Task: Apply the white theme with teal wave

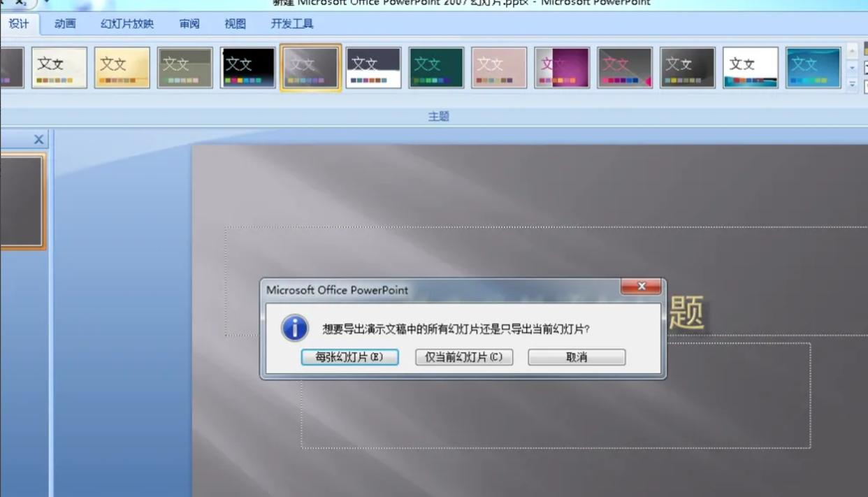Action: pyautogui.click(x=751, y=68)
